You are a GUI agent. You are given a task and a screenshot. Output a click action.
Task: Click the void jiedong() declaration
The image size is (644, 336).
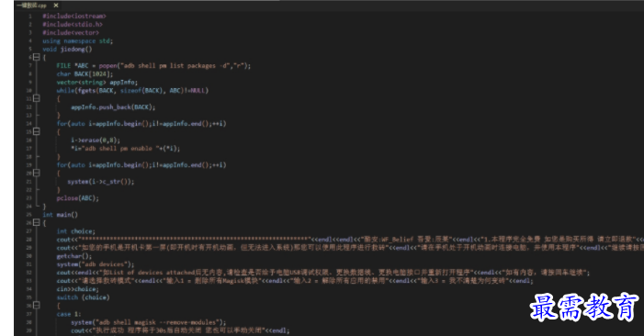pos(67,50)
